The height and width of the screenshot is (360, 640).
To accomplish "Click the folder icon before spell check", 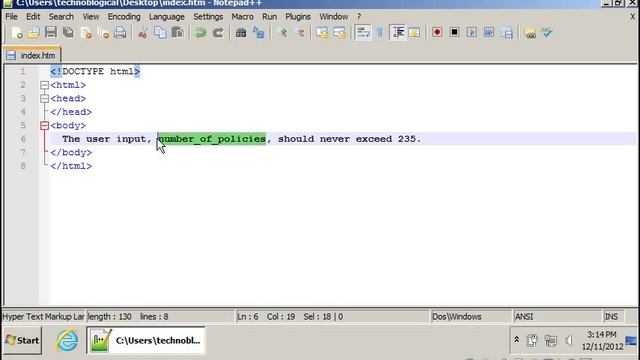I will pyautogui.click(x=530, y=33).
